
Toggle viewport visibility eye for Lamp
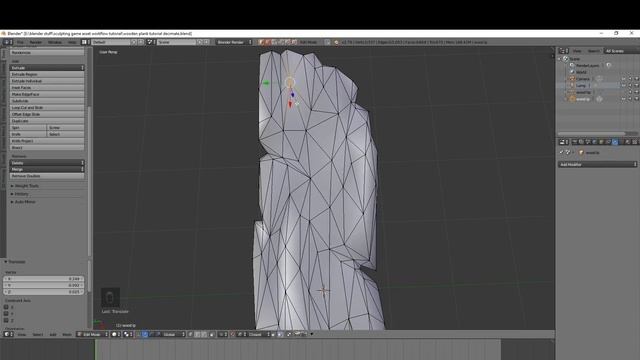click(x=623, y=85)
